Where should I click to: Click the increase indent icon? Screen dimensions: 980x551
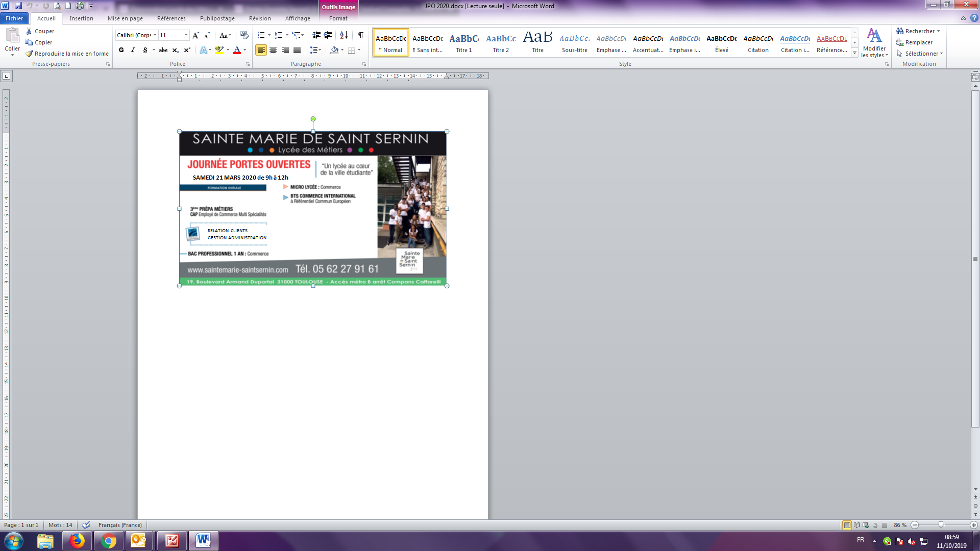coord(328,35)
